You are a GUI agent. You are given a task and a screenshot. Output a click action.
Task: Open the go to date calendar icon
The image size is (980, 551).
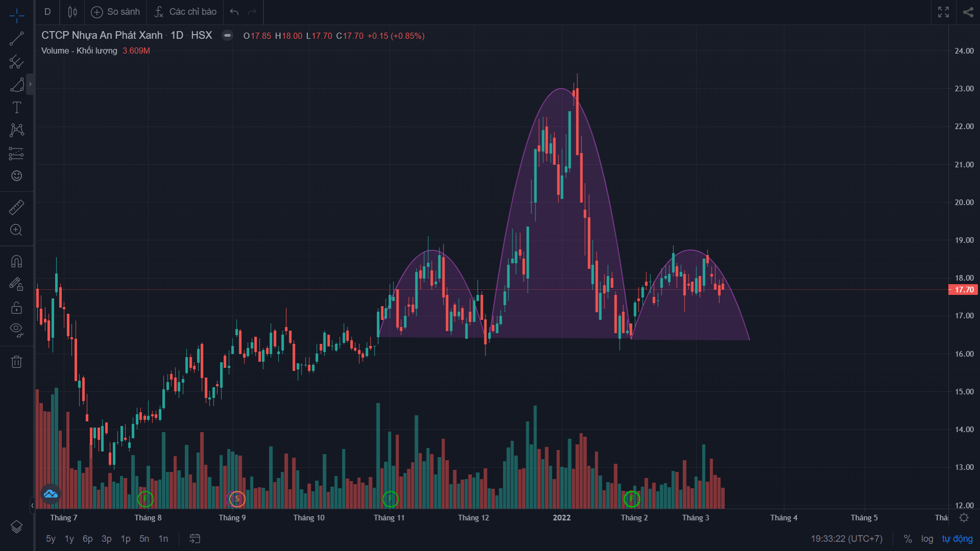(195, 539)
